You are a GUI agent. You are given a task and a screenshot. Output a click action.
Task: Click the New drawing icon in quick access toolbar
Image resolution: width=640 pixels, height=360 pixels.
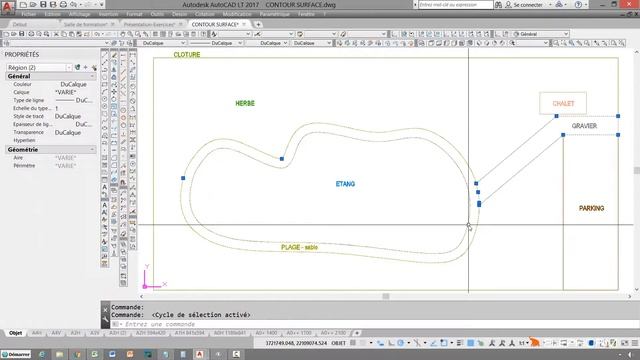tap(23, 5)
